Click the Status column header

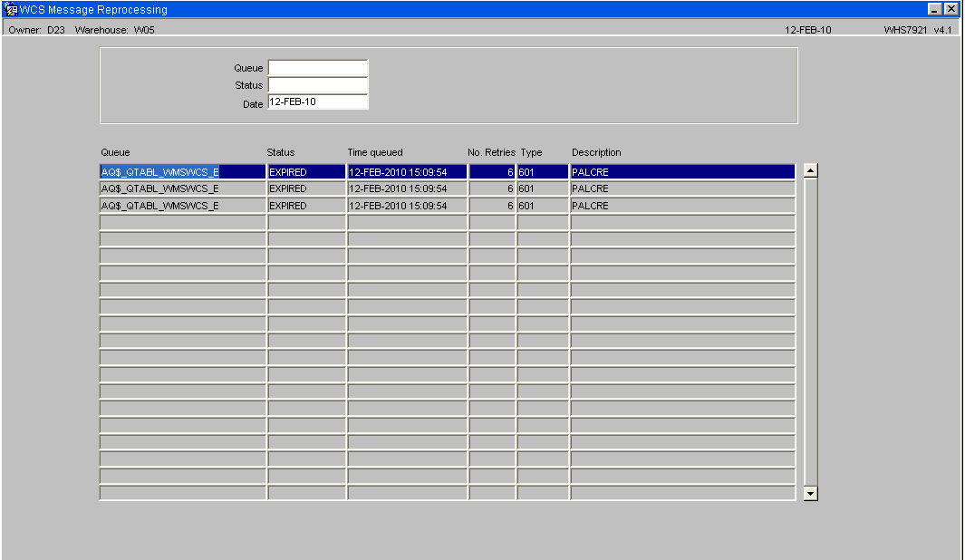point(281,152)
